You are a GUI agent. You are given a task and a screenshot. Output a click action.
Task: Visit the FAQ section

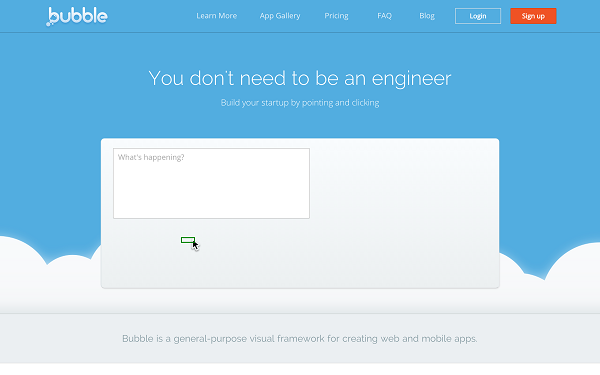[385, 16]
